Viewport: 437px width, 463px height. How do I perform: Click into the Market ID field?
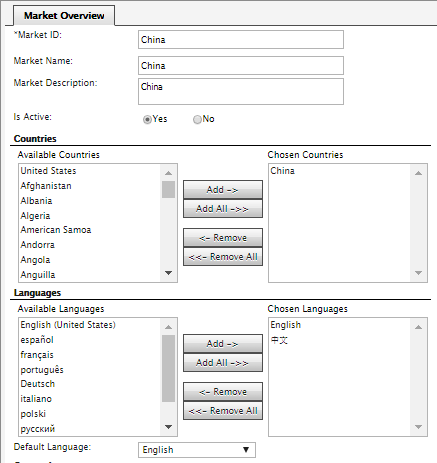point(241,40)
